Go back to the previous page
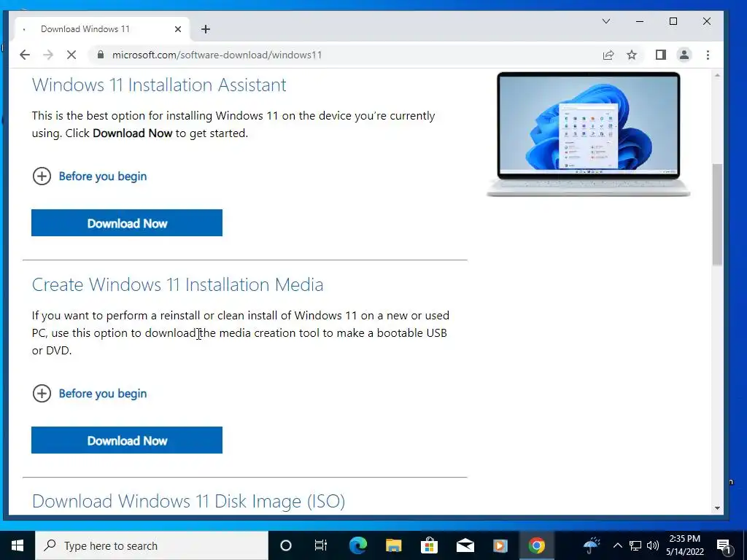 click(x=25, y=55)
